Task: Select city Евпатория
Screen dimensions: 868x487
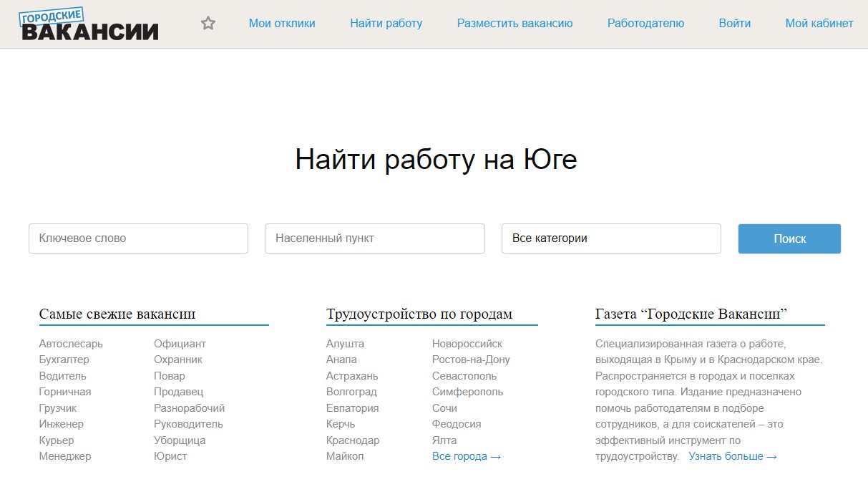Action: [x=353, y=408]
